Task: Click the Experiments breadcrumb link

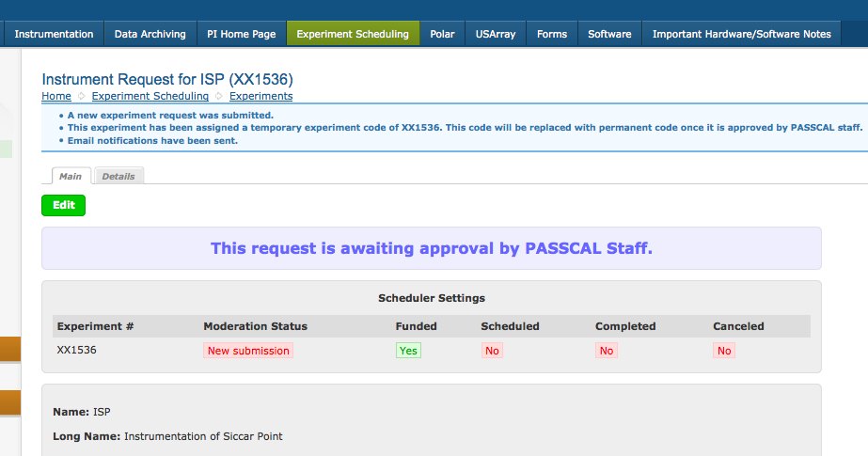Action: coord(260,96)
